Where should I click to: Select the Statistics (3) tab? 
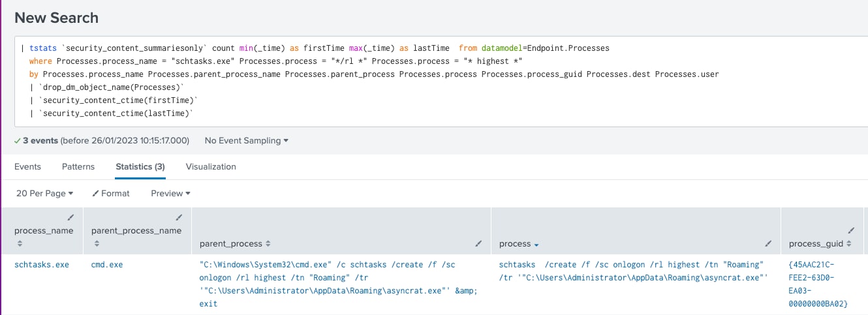click(140, 166)
